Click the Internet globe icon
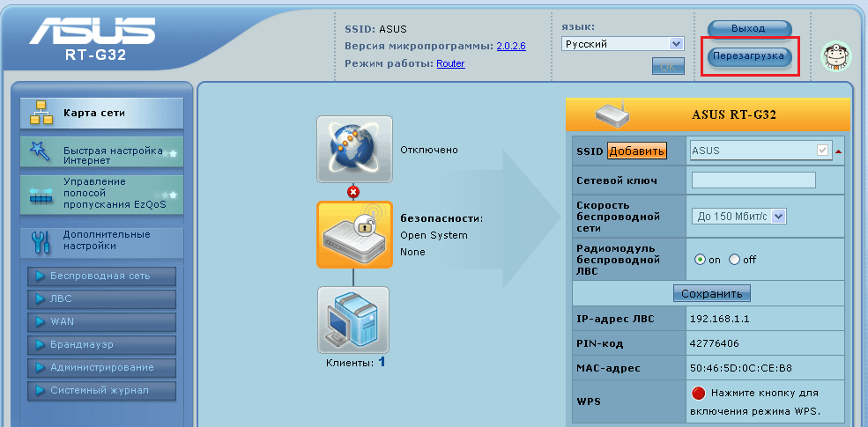The image size is (868, 427). click(354, 150)
